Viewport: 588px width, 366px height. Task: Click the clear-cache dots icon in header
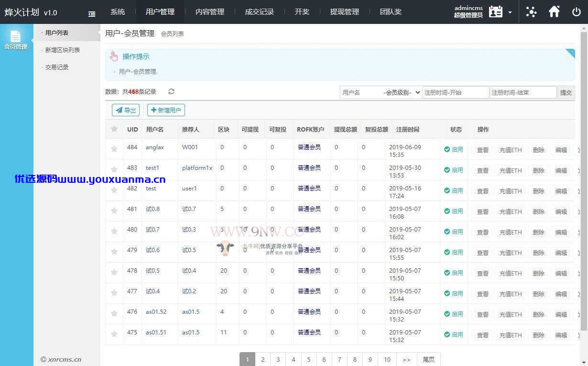531,12
